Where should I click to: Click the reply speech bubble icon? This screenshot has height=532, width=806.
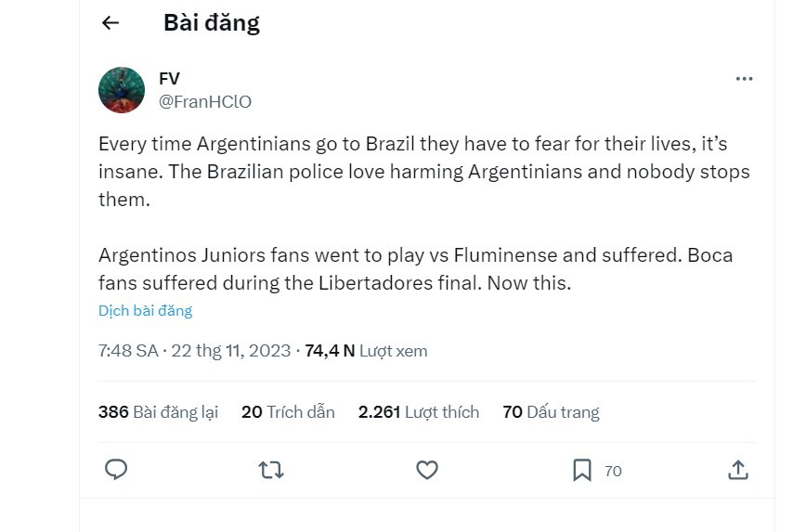(x=116, y=470)
